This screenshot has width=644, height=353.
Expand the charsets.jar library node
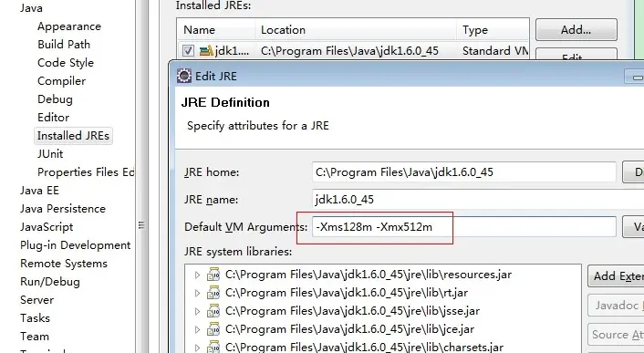197,348
